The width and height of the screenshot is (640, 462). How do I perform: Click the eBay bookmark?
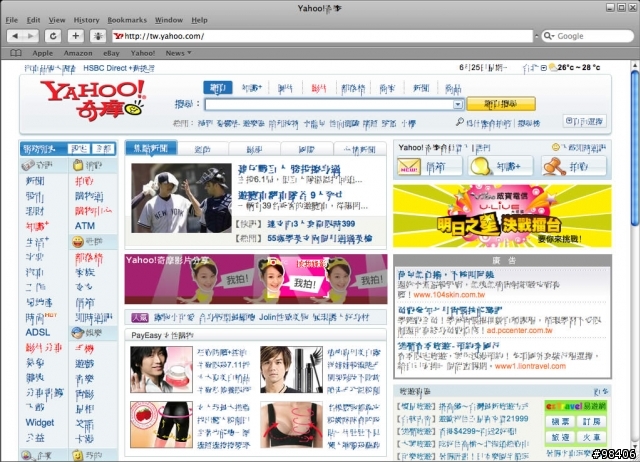(111, 53)
